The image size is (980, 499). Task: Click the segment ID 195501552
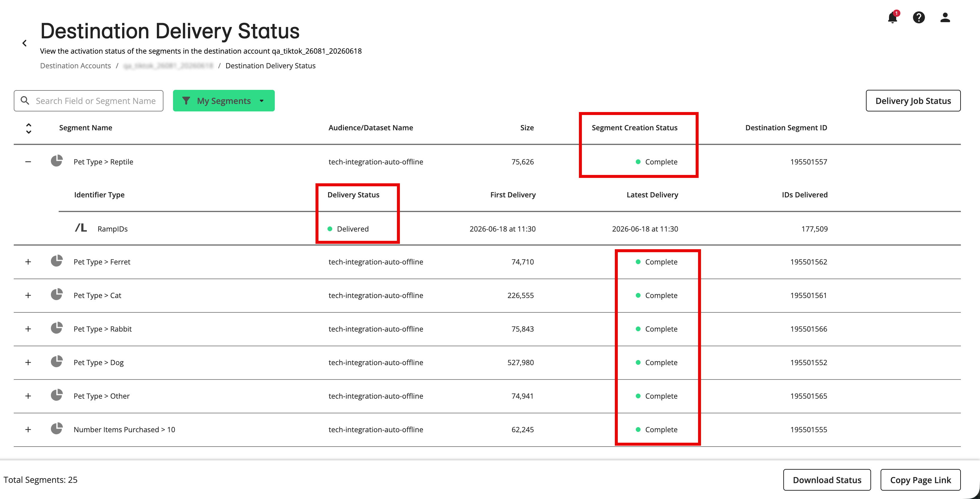[x=809, y=362]
